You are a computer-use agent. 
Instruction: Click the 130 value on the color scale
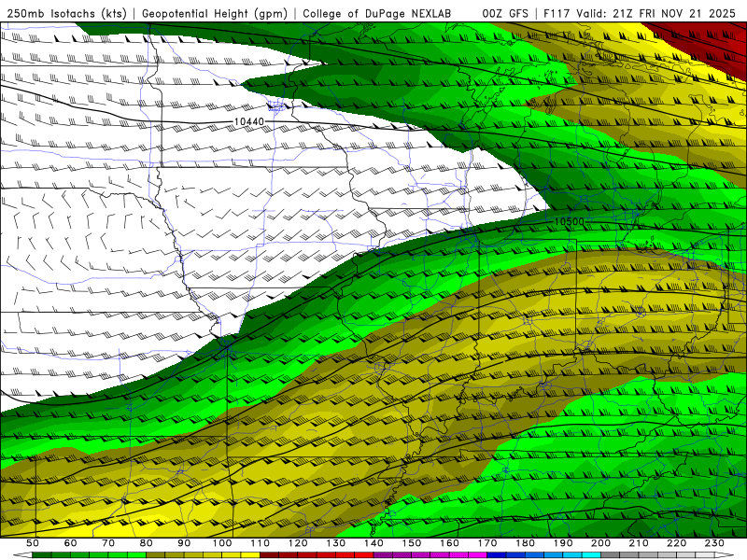335,543
